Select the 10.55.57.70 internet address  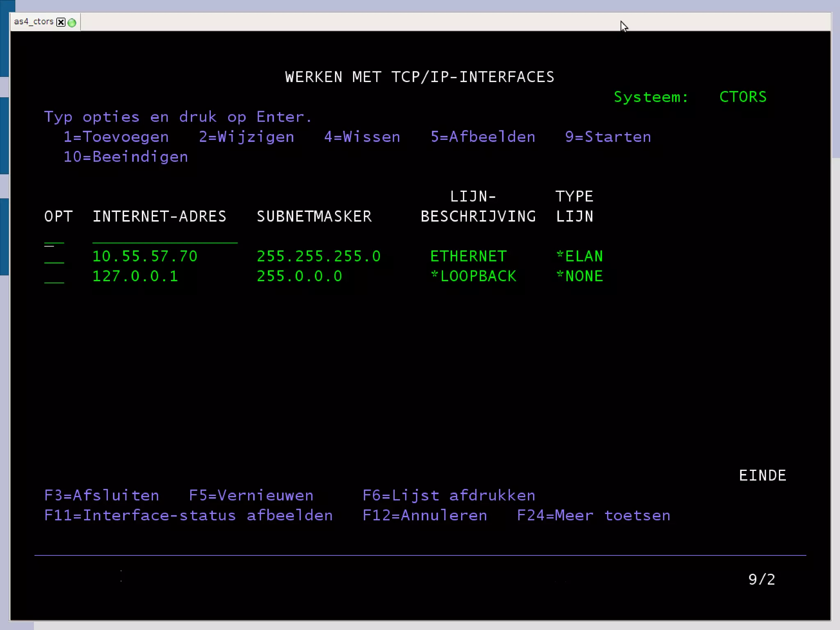coord(145,257)
